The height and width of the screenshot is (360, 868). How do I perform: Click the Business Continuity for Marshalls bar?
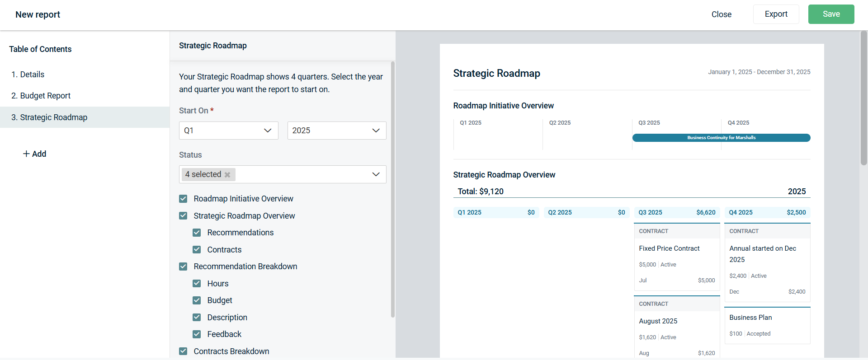pos(721,138)
